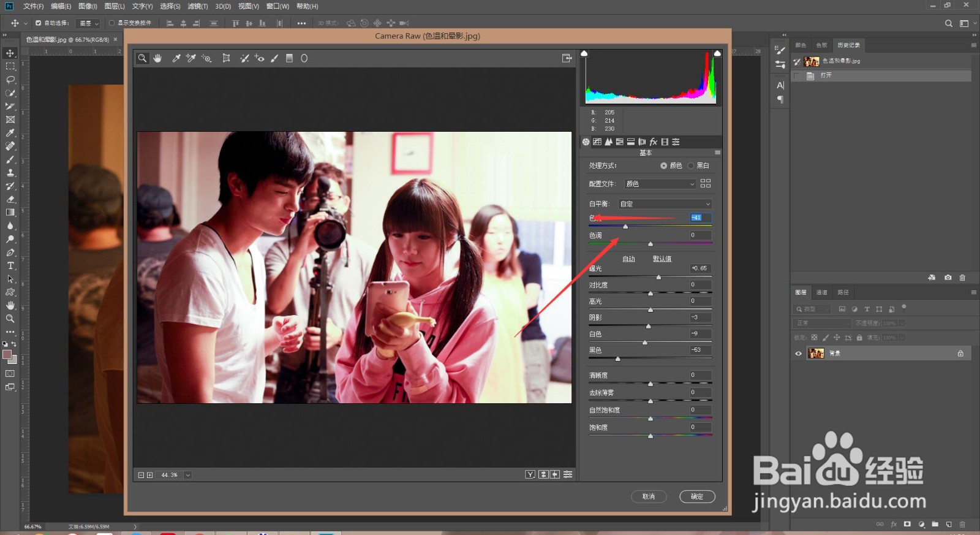
Task: Select the Lasso tool in Photoshop toolbar
Action: (10, 80)
